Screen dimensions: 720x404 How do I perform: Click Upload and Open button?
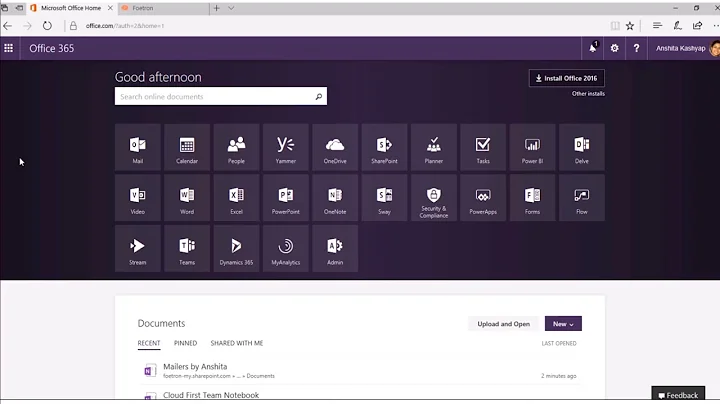504,324
